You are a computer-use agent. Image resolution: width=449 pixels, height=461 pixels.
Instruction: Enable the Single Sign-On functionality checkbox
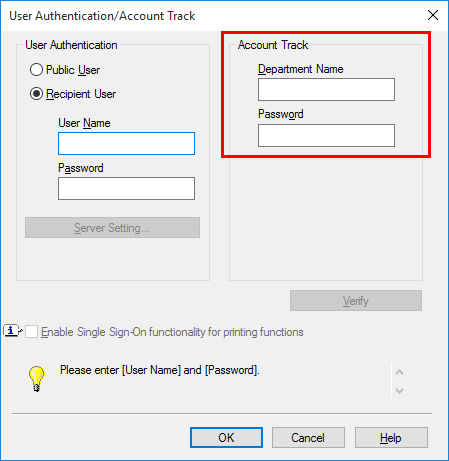point(31,332)
